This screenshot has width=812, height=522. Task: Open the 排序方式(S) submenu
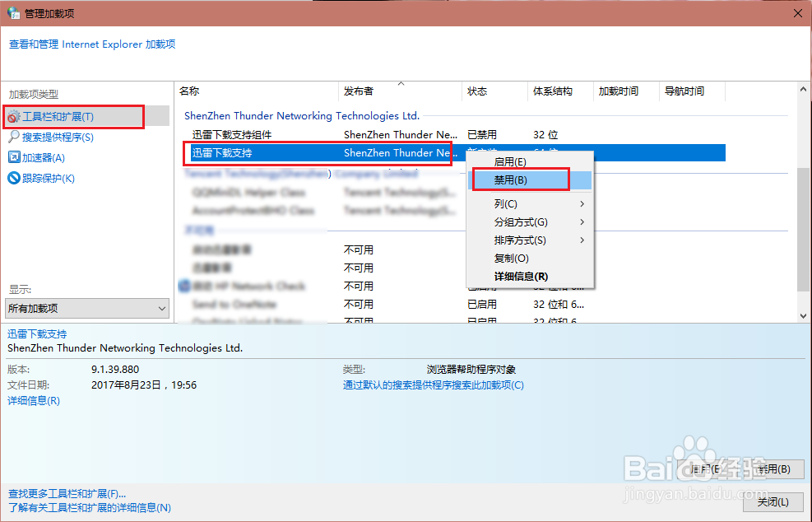click(530, 240)
